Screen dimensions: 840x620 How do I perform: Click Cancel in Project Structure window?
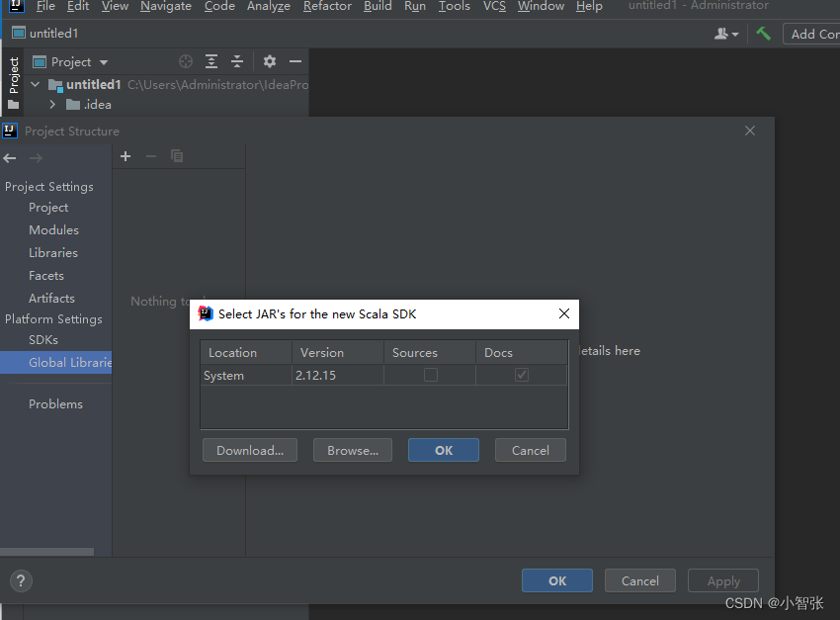[640, 580]
